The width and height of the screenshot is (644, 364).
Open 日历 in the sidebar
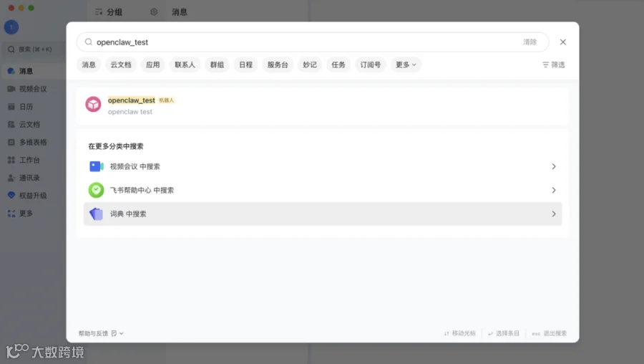pos(33,107)
